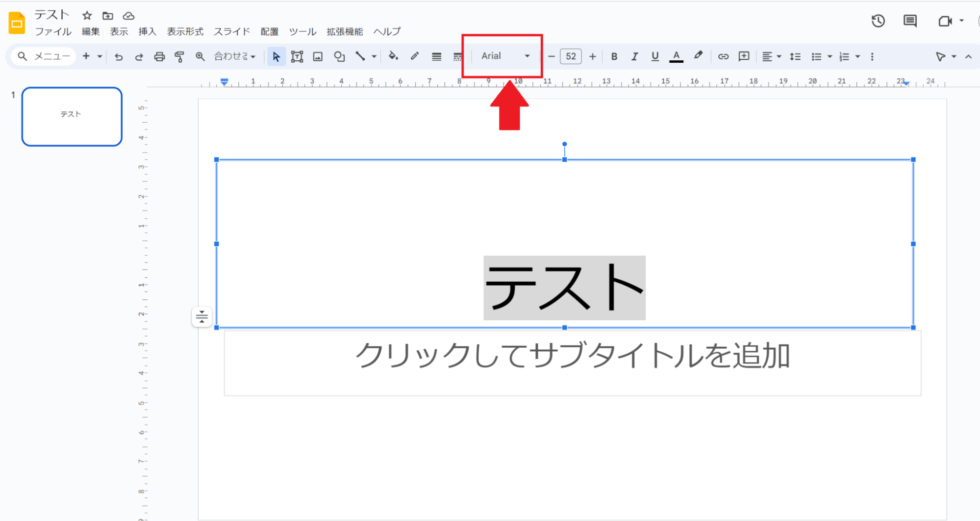Toggle italic formatting
Image resolution: width=980 pixels, height=521 pixels.
(634, 57)
